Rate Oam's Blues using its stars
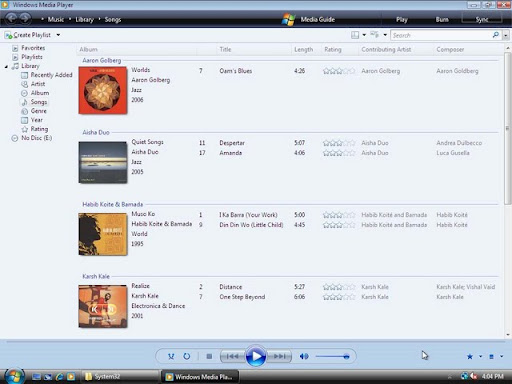512x384 pixels. (x=339, y=71)
